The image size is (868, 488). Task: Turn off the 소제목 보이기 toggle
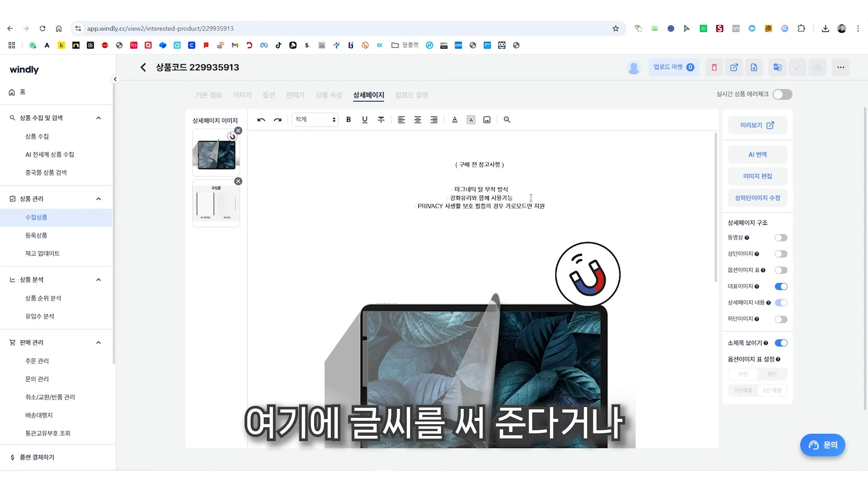coord(782,343)
